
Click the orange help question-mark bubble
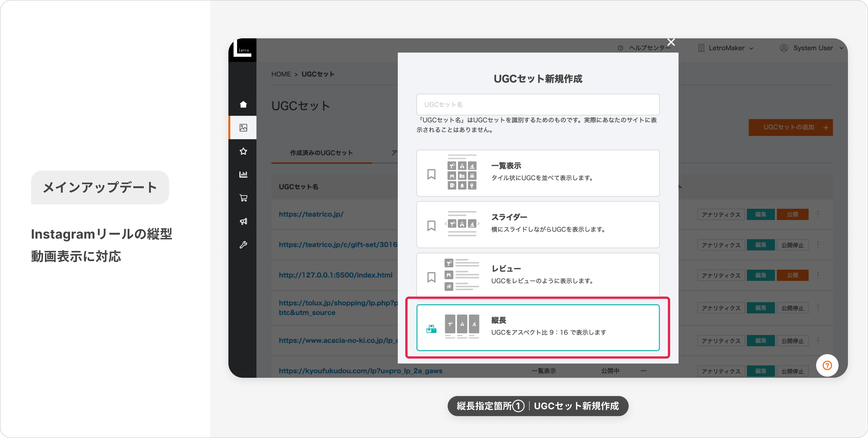[x=827, y=365]
